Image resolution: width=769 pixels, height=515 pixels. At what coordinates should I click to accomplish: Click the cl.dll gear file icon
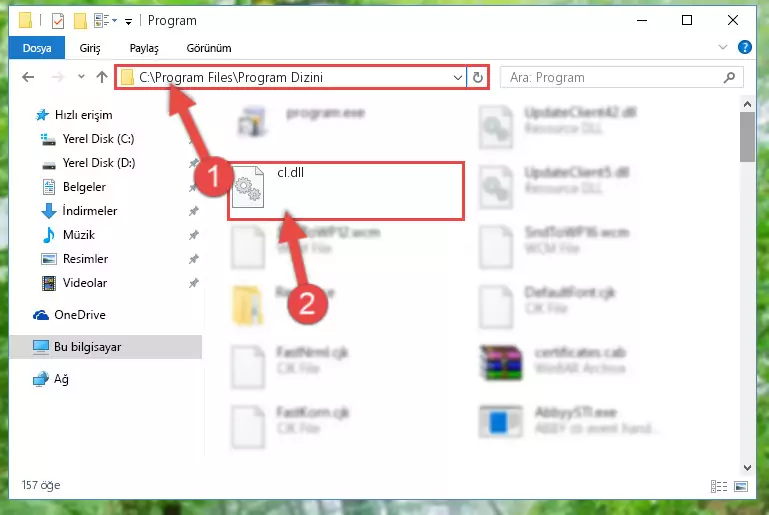tap(248, 187)
